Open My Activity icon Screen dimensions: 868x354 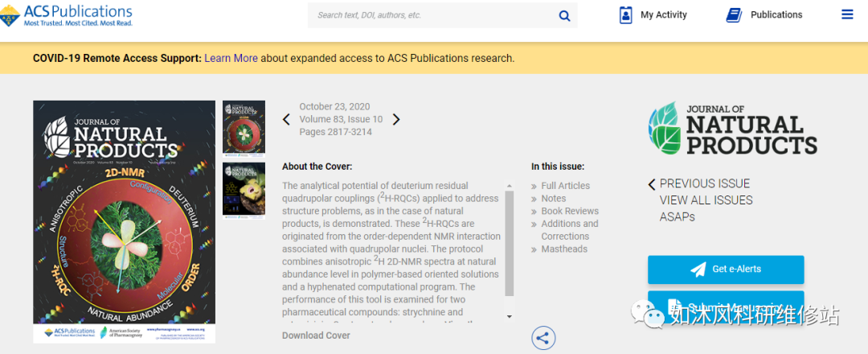point(625,15)
